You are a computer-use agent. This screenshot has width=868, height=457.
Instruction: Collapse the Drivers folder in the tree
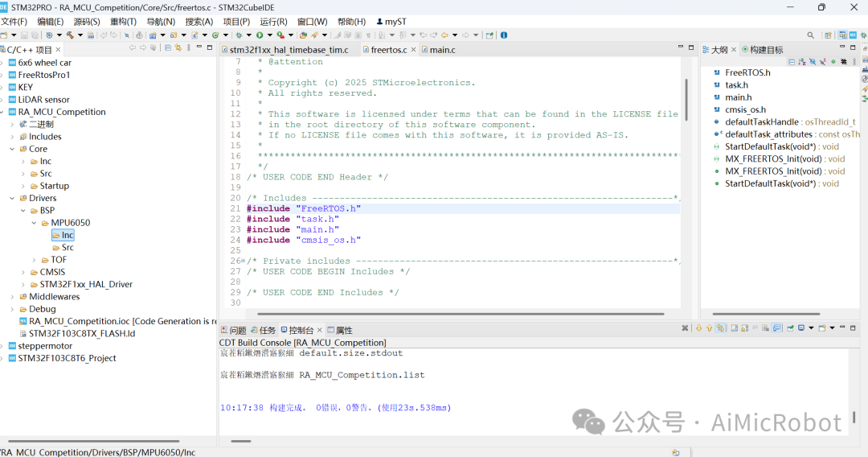(x=12, y=198)
